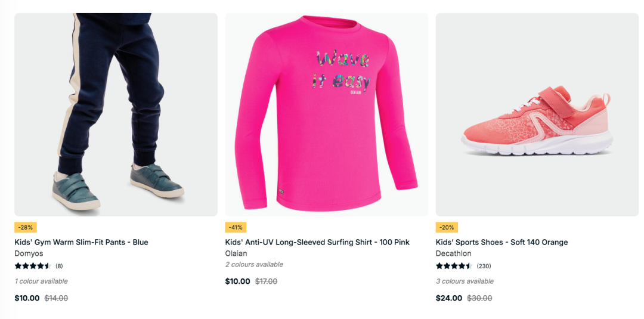Click the $24.00 price of the sports shoes
644x319 pixels.
(x=449, y=298)
